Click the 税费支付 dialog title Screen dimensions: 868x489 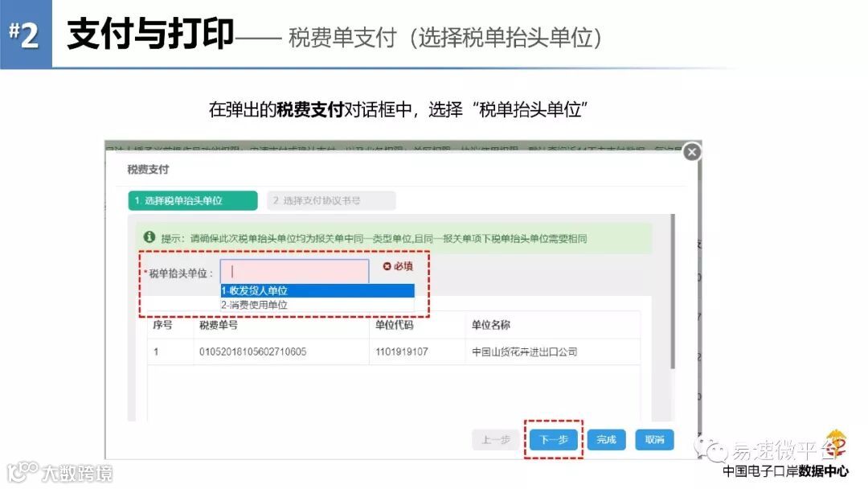pos(148,170)
